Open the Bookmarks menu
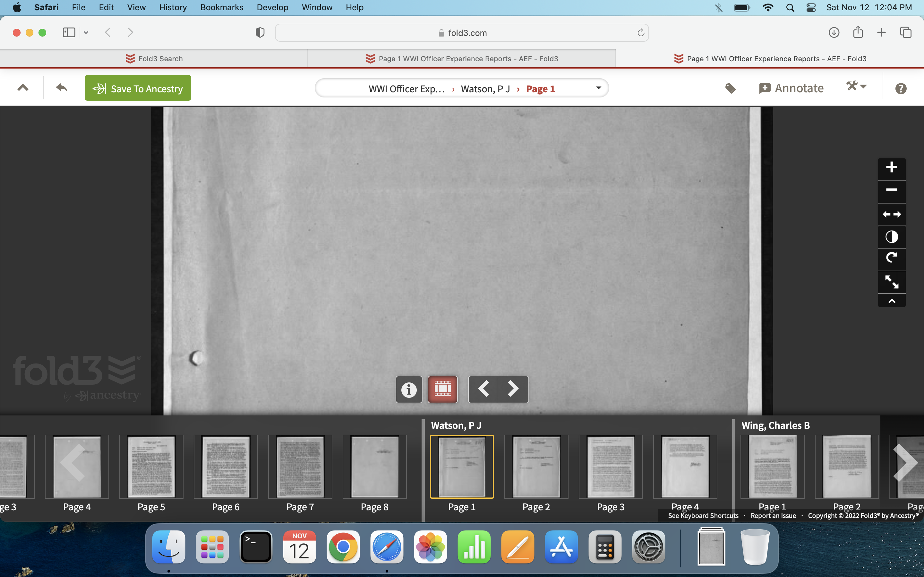The width and height of the screenshot is (924, 577). click(x=221, y=7)
